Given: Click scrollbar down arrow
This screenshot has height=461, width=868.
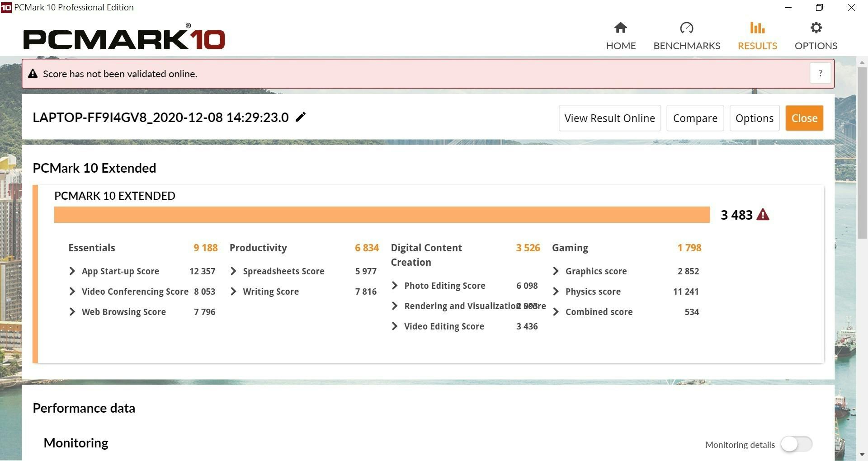Looking at the screenshot, I should click(x=862, y=455).
